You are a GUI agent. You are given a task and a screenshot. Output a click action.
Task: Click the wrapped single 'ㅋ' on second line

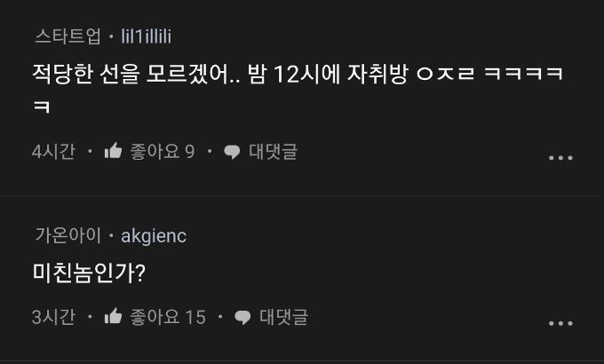(x=41, y=107)
